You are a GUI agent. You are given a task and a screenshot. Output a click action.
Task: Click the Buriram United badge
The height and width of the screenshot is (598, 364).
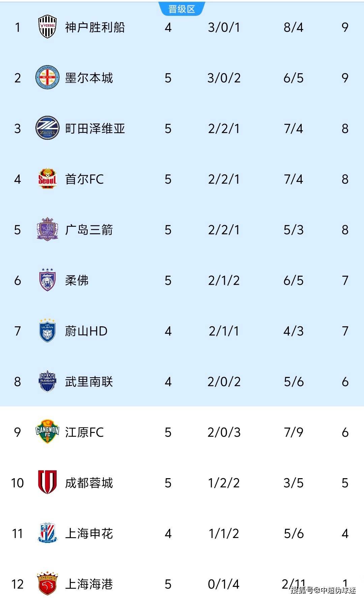pyautogui.click(x=47, y=381)
